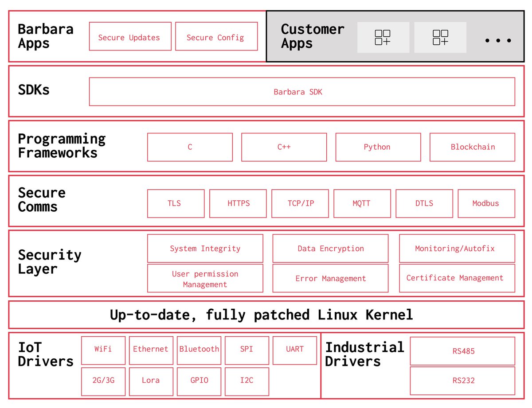Click the Programming Frameworks heading
Image resolution: width=532 pixels, height=408 pixels.
click(x=62, y=146)
